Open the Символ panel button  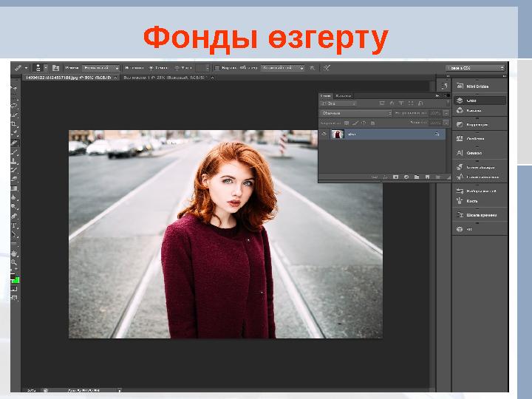pyautogui.click(x=480, y=153)
